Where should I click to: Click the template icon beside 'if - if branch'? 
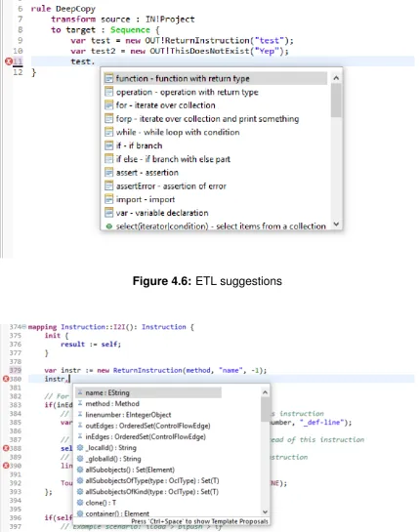(108, 145)
